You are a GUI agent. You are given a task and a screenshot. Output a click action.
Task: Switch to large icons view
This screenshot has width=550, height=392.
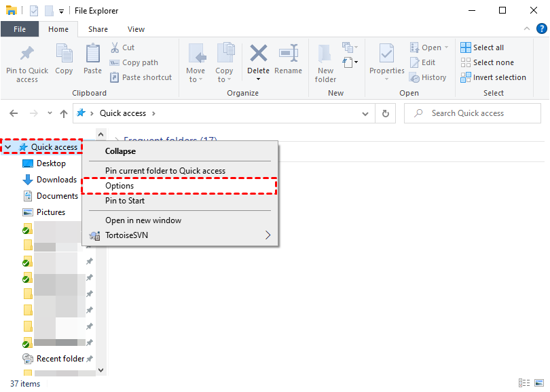(x=539, y=383)
